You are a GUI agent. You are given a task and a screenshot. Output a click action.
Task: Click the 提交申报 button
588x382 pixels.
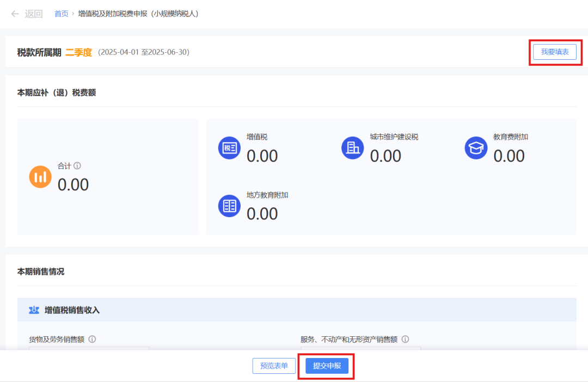click(x=327, y=366)
